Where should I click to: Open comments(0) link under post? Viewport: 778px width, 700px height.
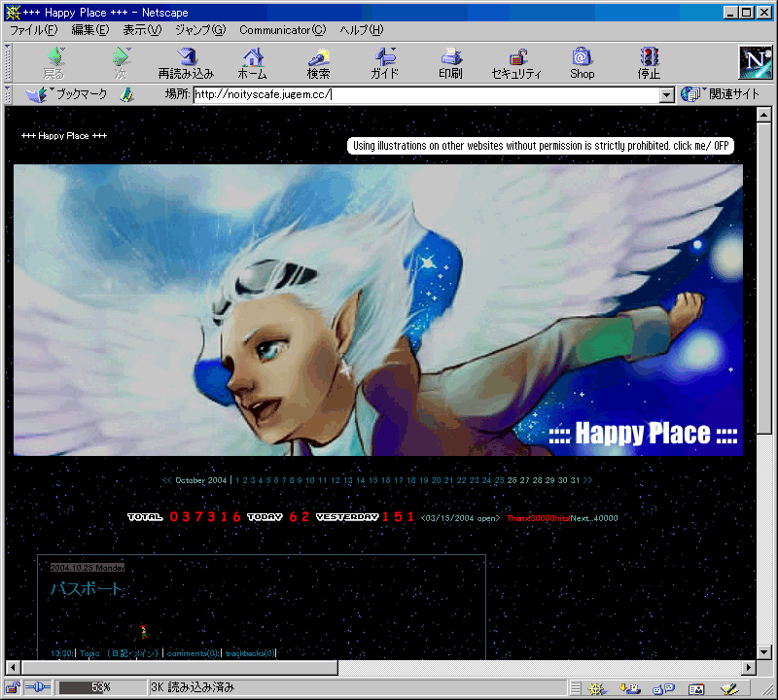[193, 653]
